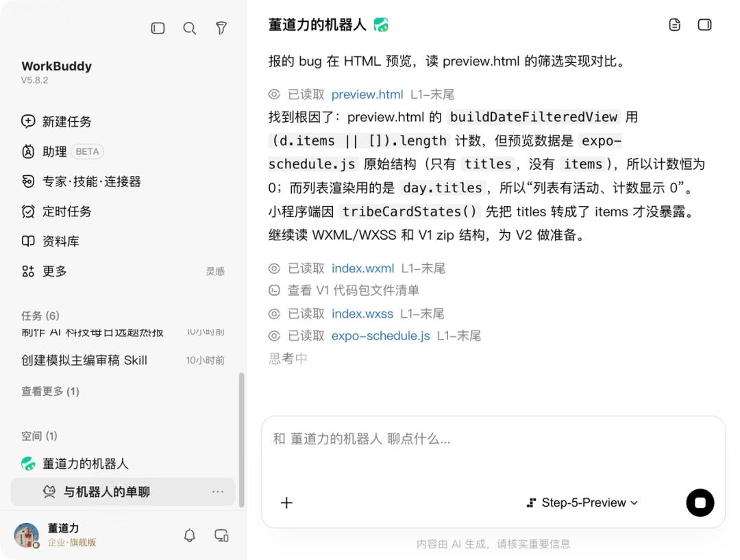Open options for 与机器人的单聊
Screen dimensions: 740x560
point(218,492)
